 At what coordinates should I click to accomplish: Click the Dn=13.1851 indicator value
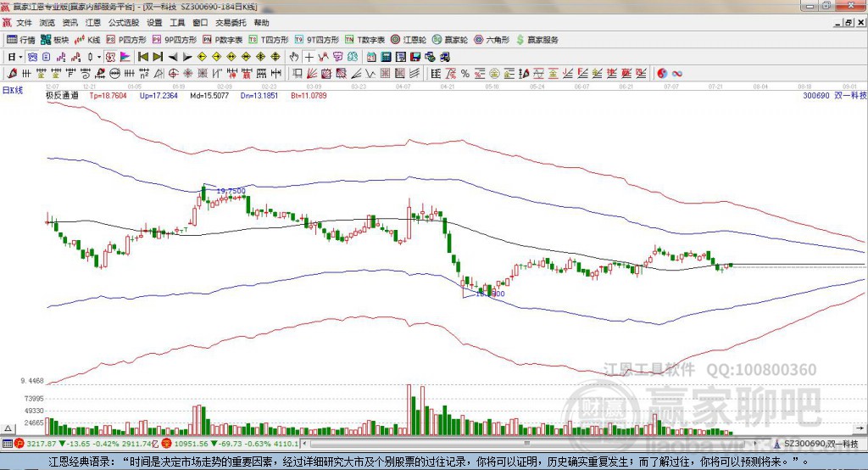pos(259,95)
